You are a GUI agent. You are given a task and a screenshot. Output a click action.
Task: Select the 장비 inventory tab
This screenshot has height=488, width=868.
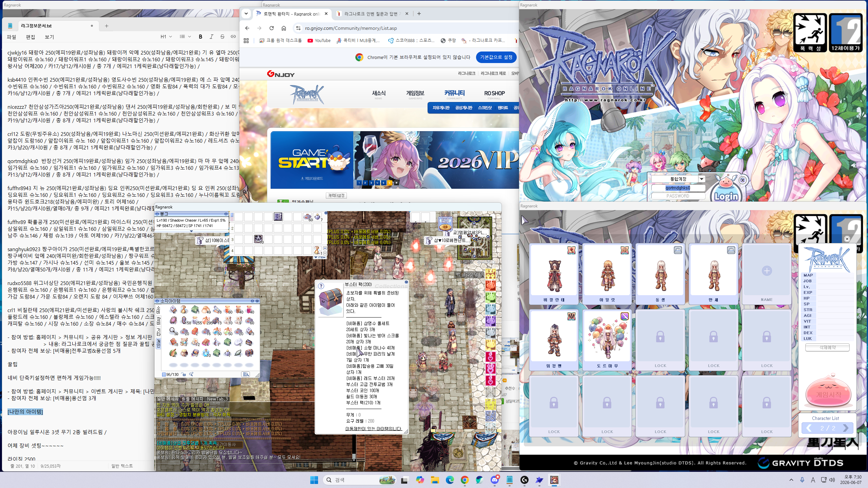point(158,321)
